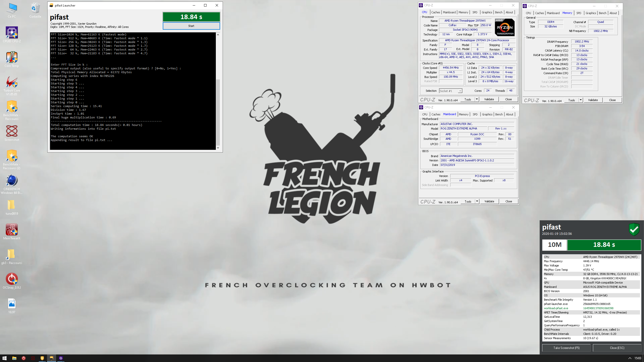Open the tune0819 folder
The height and width of the screenshot is (362, 644).
click(12, 207)
